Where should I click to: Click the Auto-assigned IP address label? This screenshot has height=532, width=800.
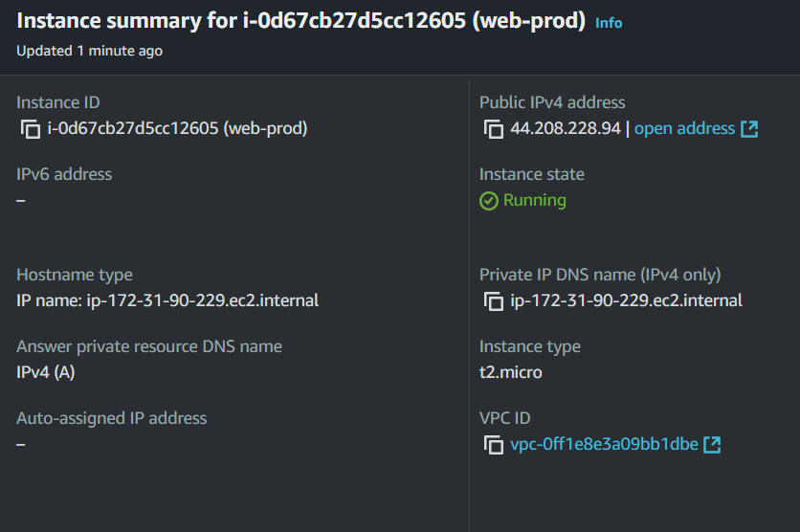coord(111,417)
